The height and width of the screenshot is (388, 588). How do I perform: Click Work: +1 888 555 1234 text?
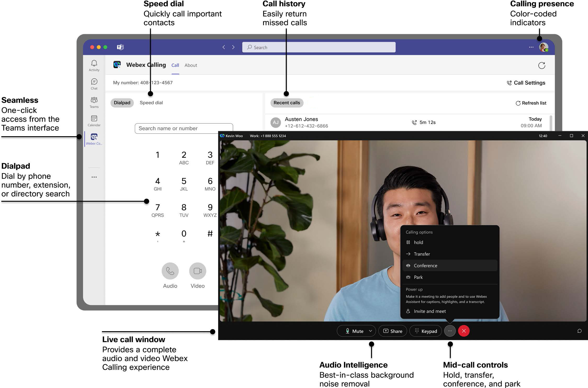(x=268, y=136)
